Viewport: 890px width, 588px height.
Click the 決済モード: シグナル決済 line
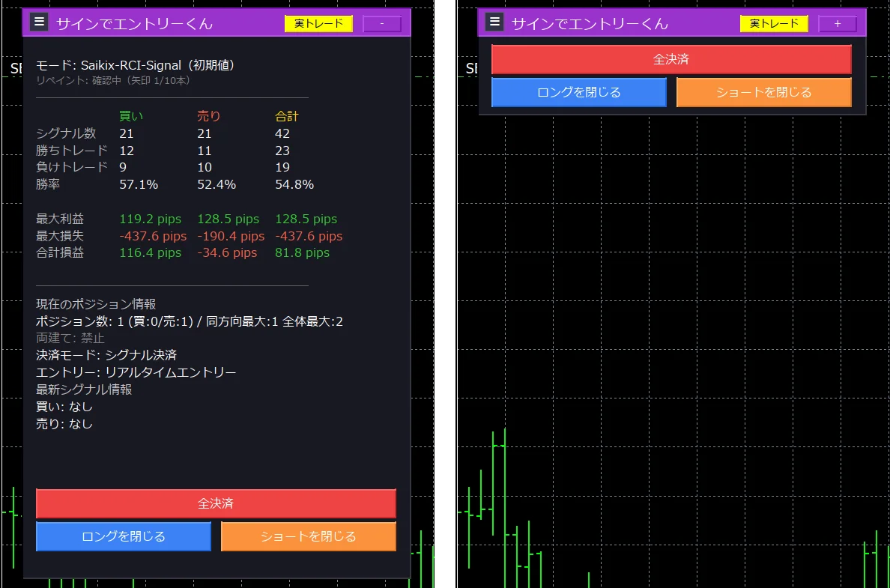(106, 355)
